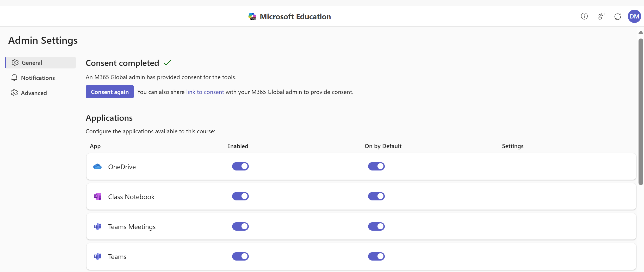Screen dimensions: 644x272
Task: Toggle Teams On by Default off
Action: coord(376,256)
